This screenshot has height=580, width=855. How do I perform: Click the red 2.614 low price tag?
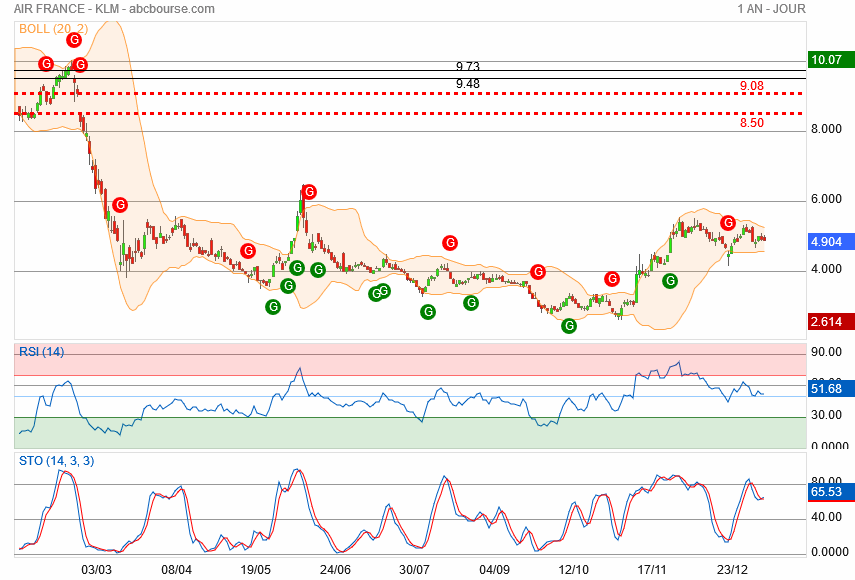[827, 321]
